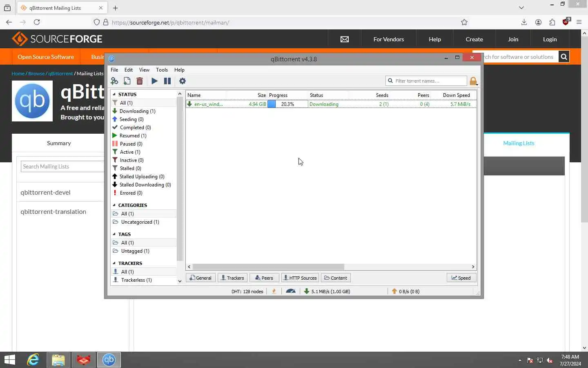
Task: Toggle alternative speed limits speedometer icon
Action: (x=291, y=291)
